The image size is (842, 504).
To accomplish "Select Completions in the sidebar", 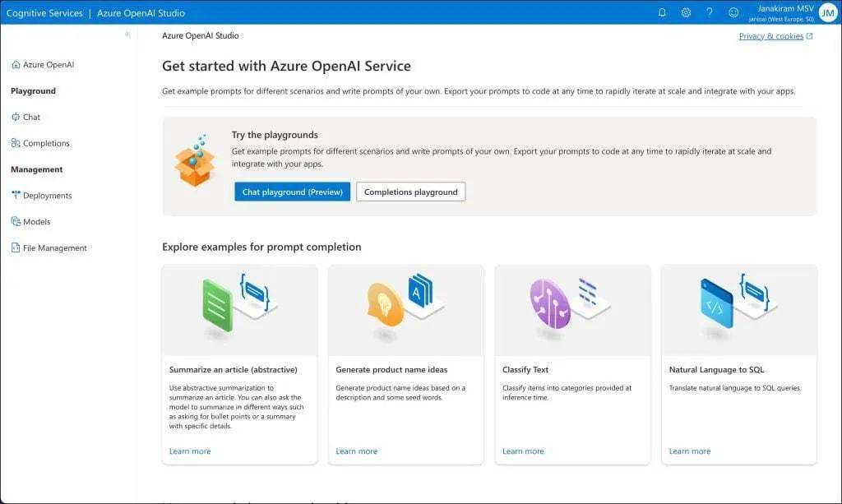I will click(40, 143).
